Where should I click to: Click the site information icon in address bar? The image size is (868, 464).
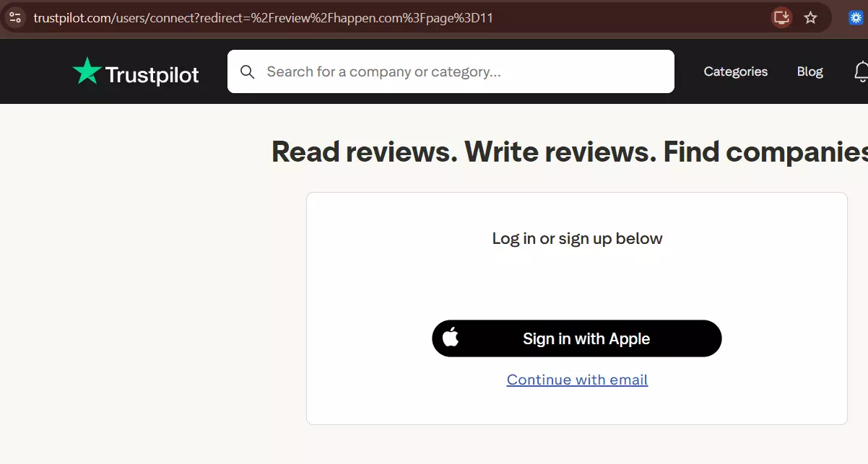click(x=15, y=18)
